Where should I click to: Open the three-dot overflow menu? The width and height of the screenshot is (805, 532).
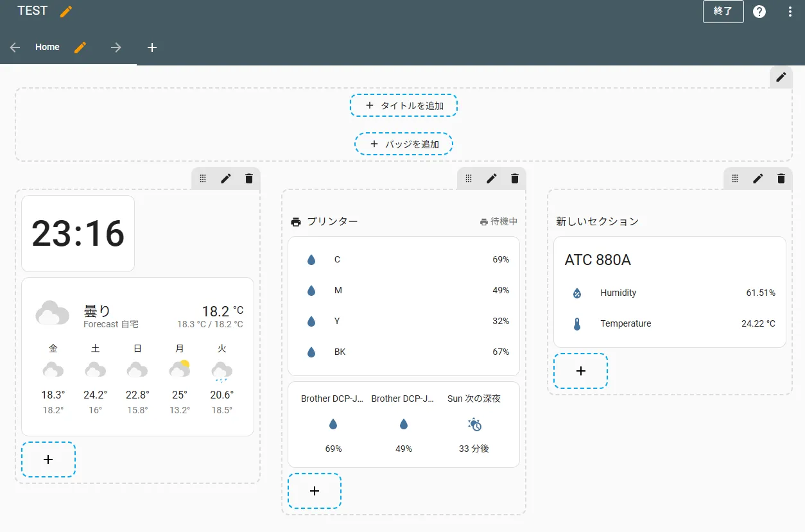[790, 12]
